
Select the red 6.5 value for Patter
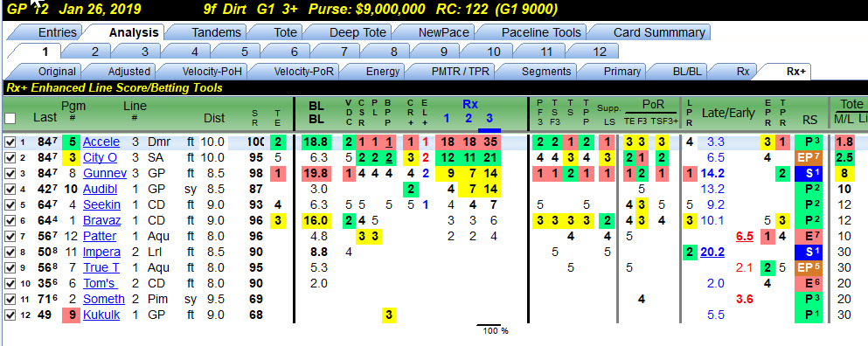[745, 237]
